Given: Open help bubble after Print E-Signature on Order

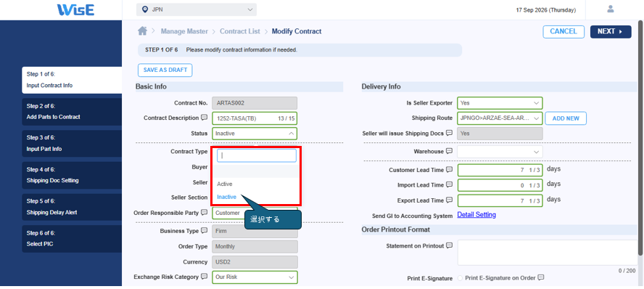Looking at the screenshot, I should [541, 277].
